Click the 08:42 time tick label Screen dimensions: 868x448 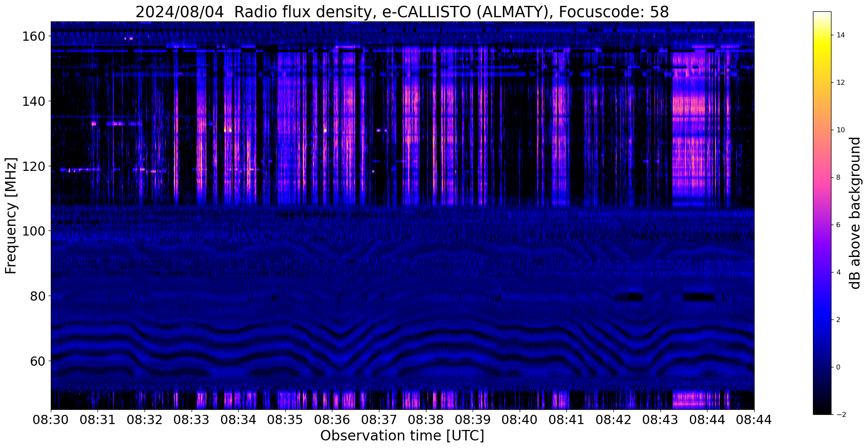pyautogui.click(x=613, y=420)
